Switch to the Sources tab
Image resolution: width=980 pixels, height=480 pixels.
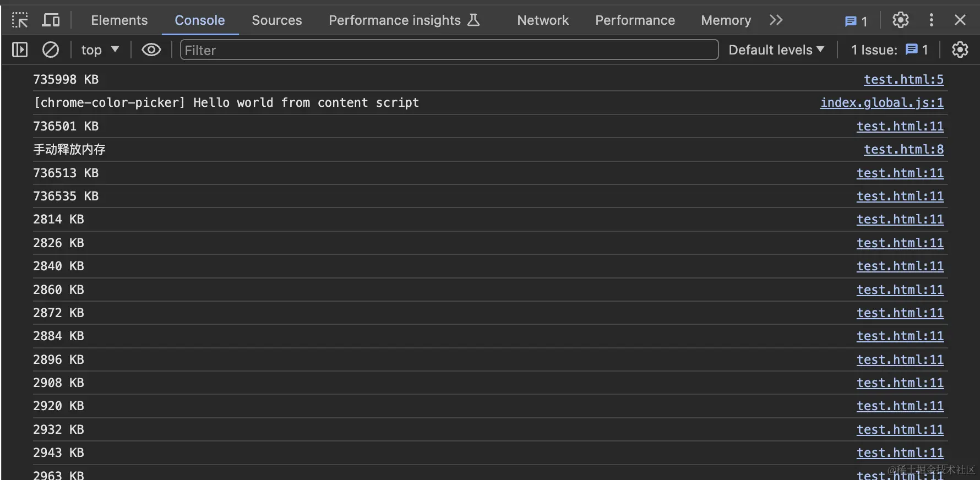tap(276, 20)
